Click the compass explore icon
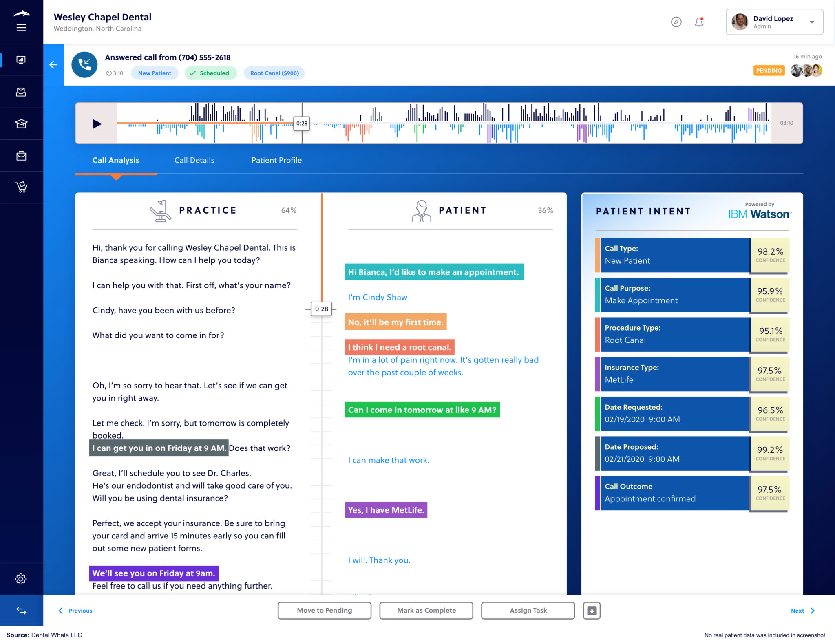Image resolution: width=835 pixels, height=644 pixels. point(676,22)
